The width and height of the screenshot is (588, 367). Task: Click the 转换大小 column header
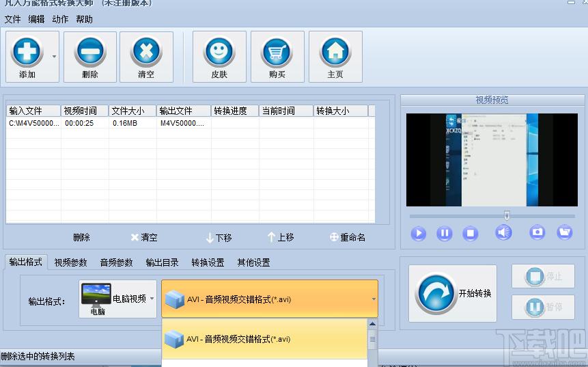coord(341,111)
